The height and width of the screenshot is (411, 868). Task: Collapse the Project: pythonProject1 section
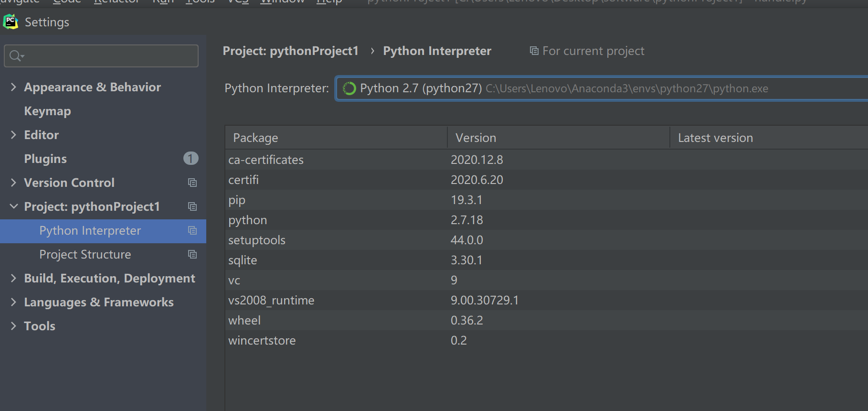click(14, 206)
